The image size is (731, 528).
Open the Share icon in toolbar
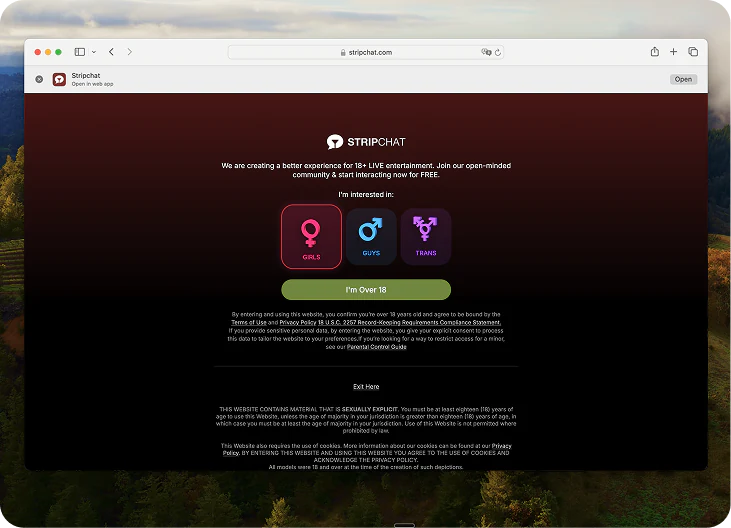pyautogui.click(x=655, y=52)
